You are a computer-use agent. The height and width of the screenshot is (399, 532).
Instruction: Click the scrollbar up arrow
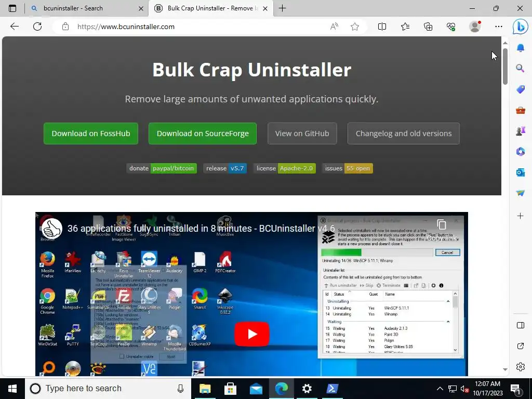[505, 43]
